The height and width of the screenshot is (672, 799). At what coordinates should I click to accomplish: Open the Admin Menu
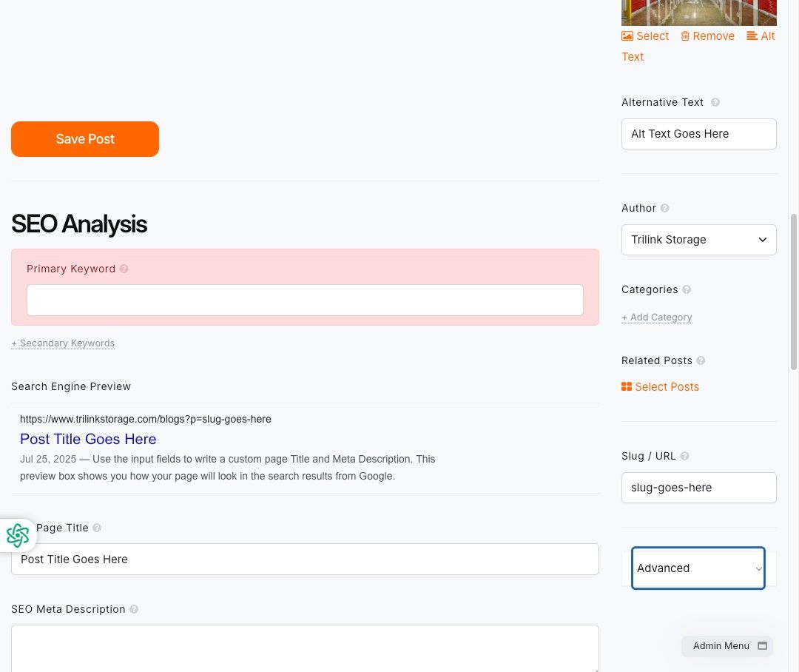(x=727, y=646)
